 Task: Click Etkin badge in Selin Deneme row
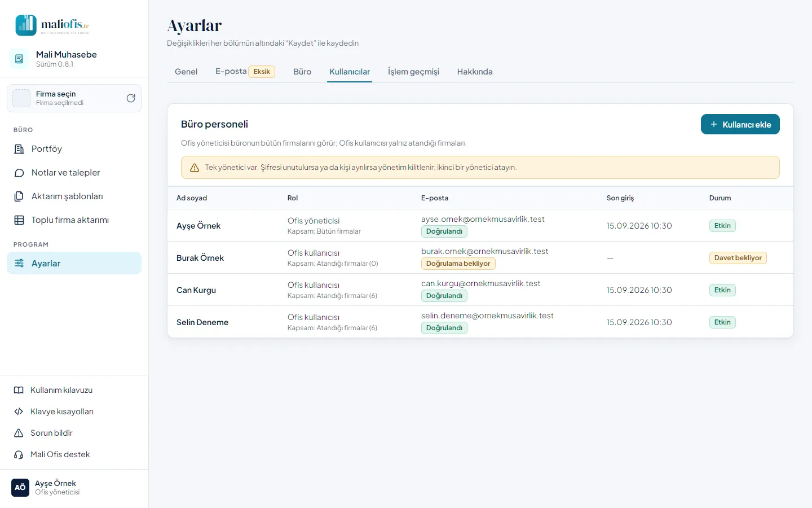(722, 322)
